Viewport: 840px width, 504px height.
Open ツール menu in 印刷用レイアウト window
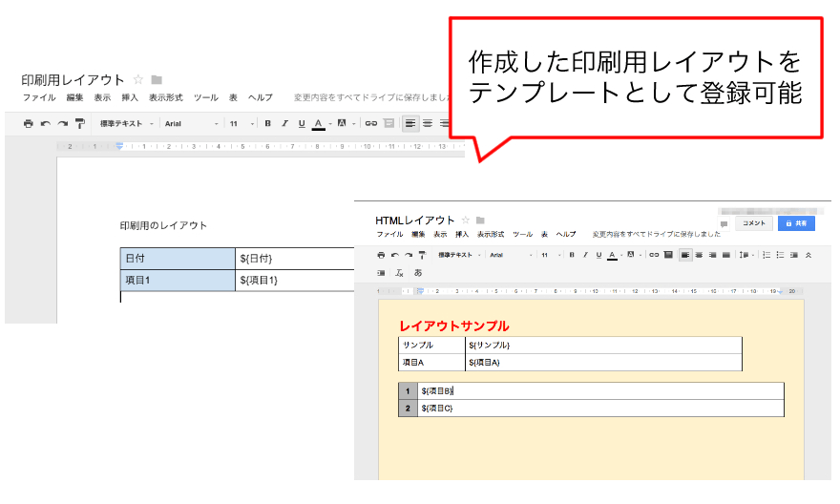206,97
